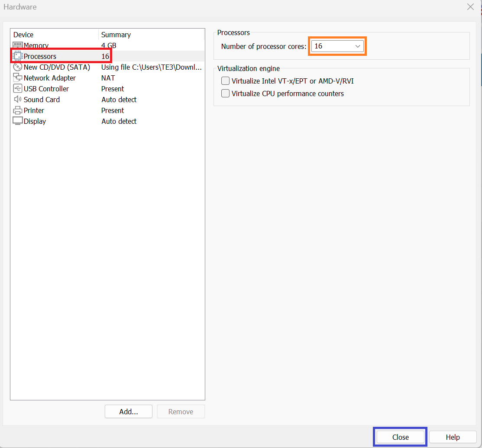
Task: Click the Close button
Action: pyautogui.click(x=400, y=437)
